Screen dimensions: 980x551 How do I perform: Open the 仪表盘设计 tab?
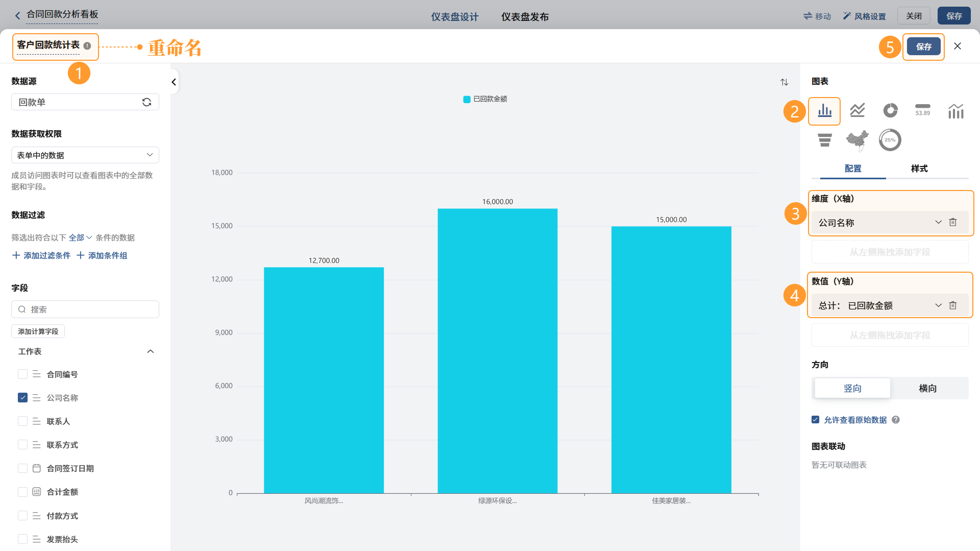455,17
